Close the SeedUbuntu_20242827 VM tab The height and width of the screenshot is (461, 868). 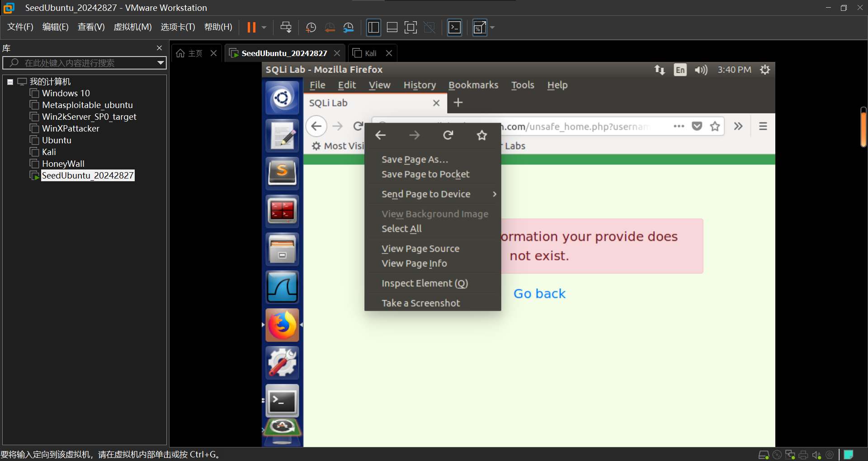pos(337,53)
